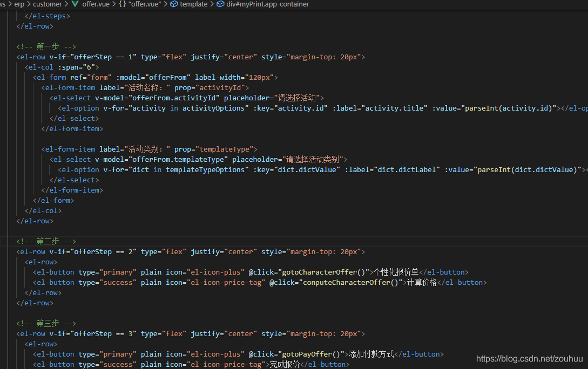Viewport: 588px width, 369px height.
Task: Place cursor on the </el-steps> closing tag
Action: click(x=48, y=16)
